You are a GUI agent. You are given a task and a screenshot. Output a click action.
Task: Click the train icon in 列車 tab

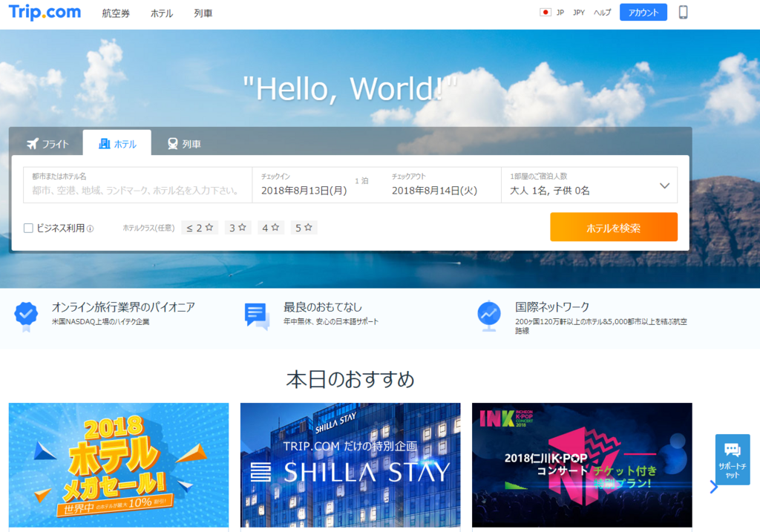click(x=172, y=143)
